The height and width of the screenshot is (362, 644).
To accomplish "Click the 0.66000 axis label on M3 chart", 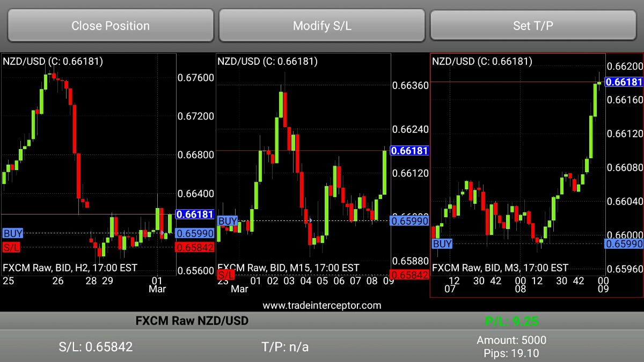I will (x=625, y=235).
